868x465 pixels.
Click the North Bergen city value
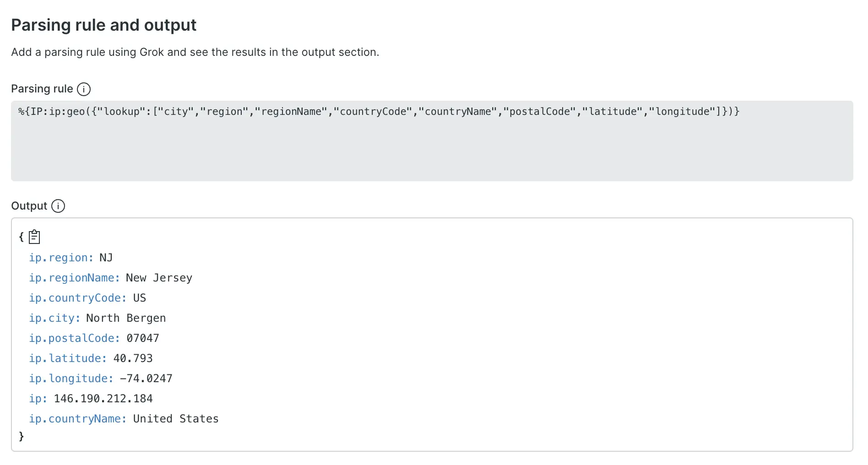(x=125, y=318)
